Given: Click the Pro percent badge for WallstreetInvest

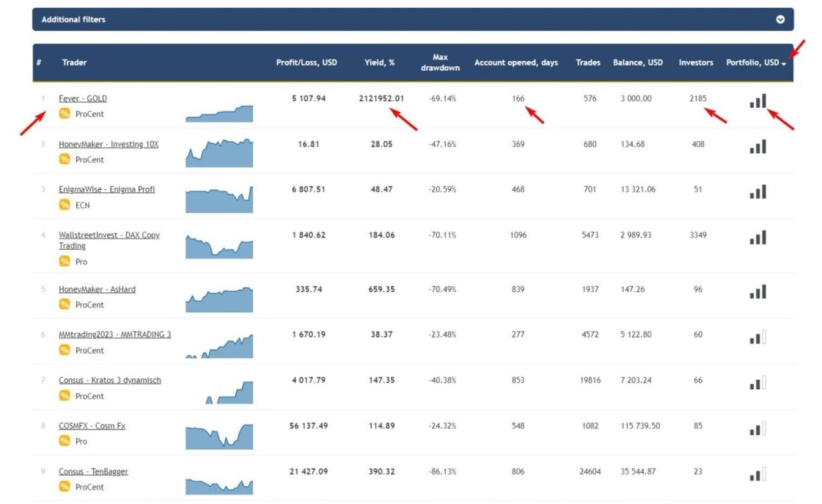Looking at the screenshot, I should pos(64,261).
